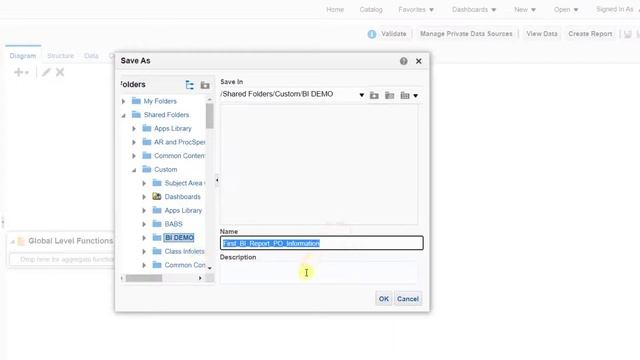Collapse the Global Level Functions section

[12, 242]
